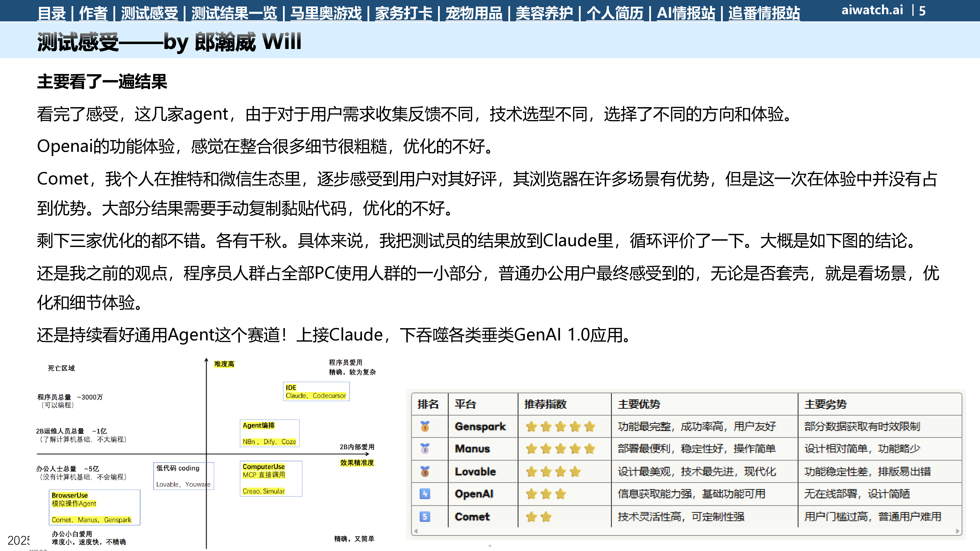The image size is (980, 551).
Task: Click gold medal icon in Genspark row
Action: point(425,426)
